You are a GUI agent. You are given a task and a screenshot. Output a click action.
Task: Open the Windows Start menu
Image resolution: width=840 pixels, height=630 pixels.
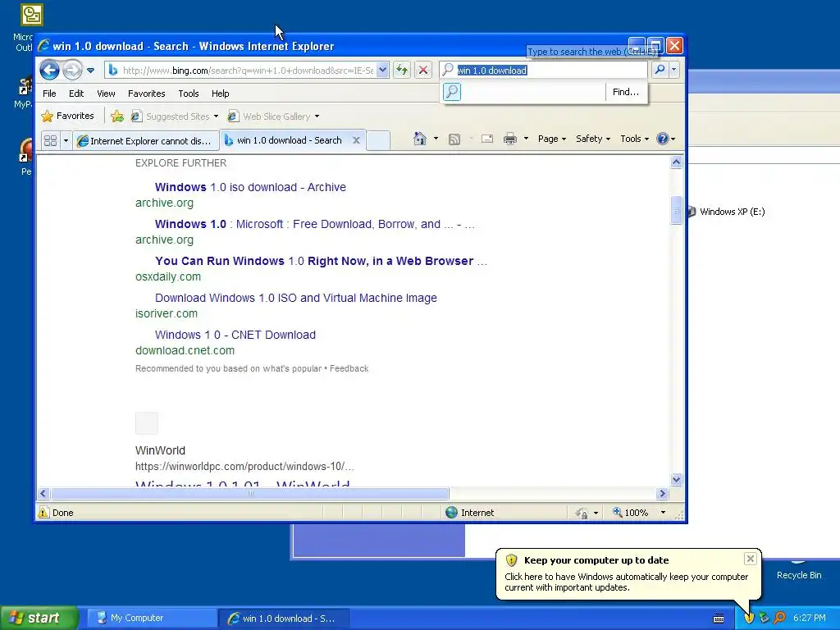click(39, 618)
